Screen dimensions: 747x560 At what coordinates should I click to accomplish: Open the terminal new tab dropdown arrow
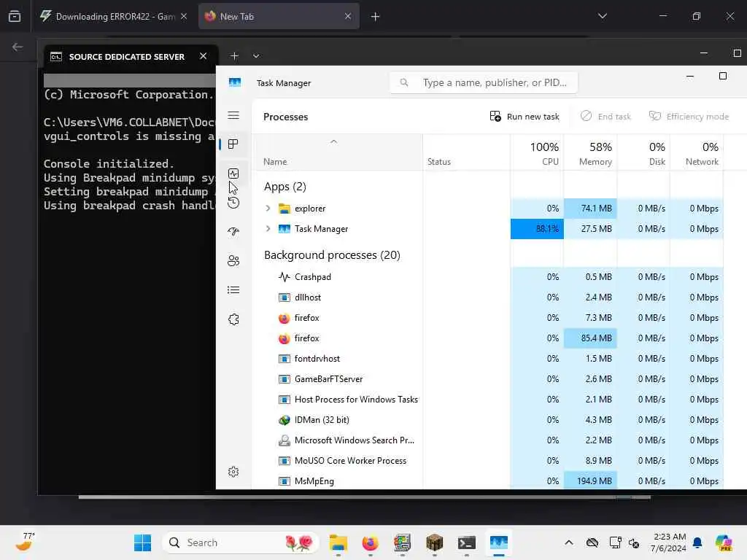tap(256, 56)
